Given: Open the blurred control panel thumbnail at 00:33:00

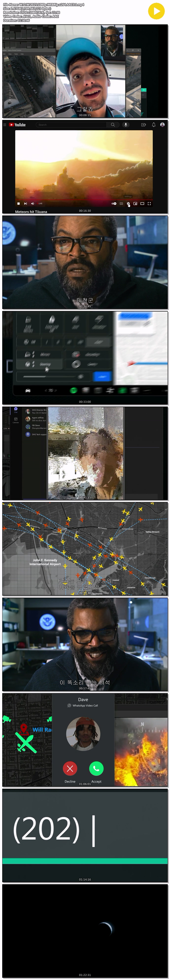Looking at the screenshot, I should (85, 358).
